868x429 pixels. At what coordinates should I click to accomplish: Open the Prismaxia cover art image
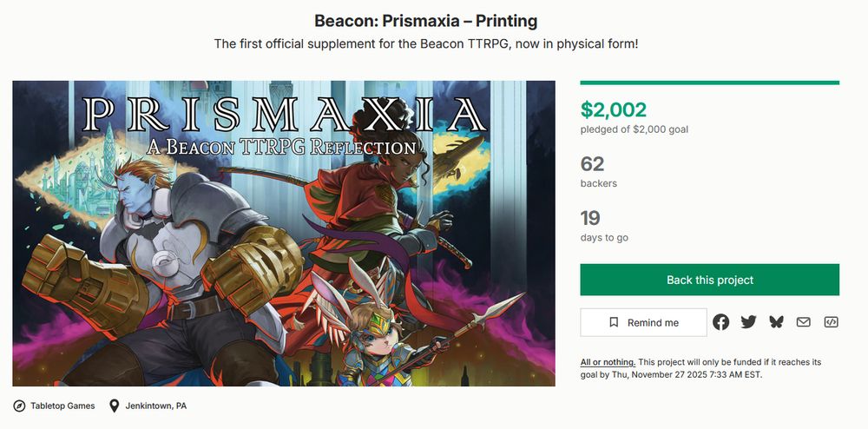point(284,234)
